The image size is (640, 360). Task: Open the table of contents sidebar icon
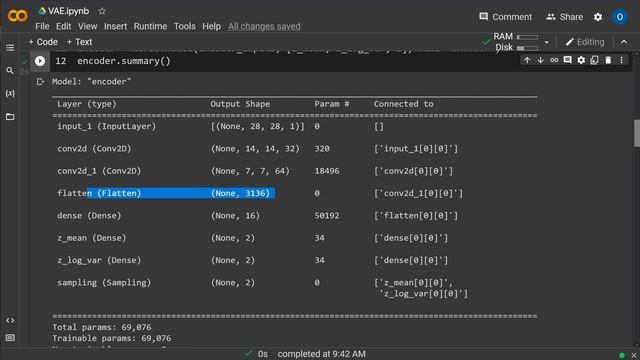point(10,48)
